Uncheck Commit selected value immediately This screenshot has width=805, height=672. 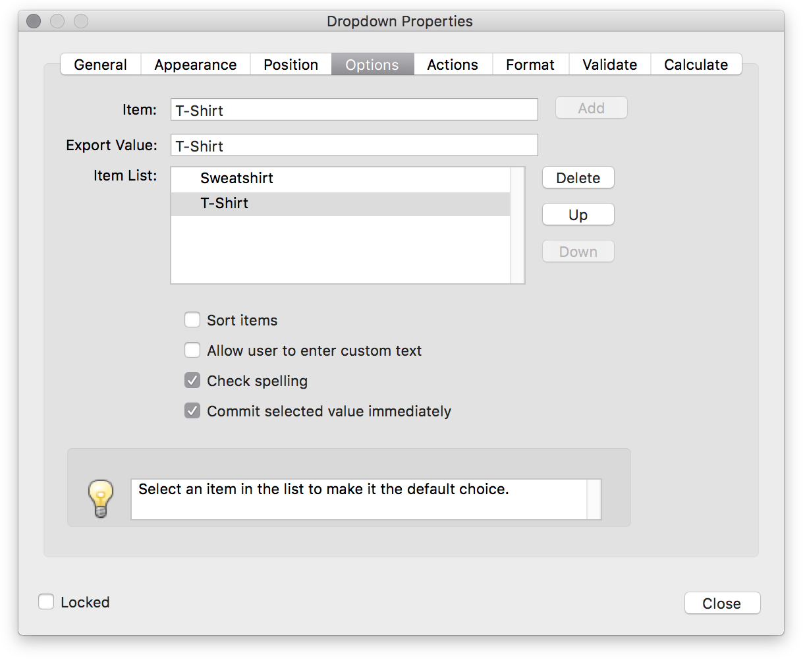tap(192, 410)
